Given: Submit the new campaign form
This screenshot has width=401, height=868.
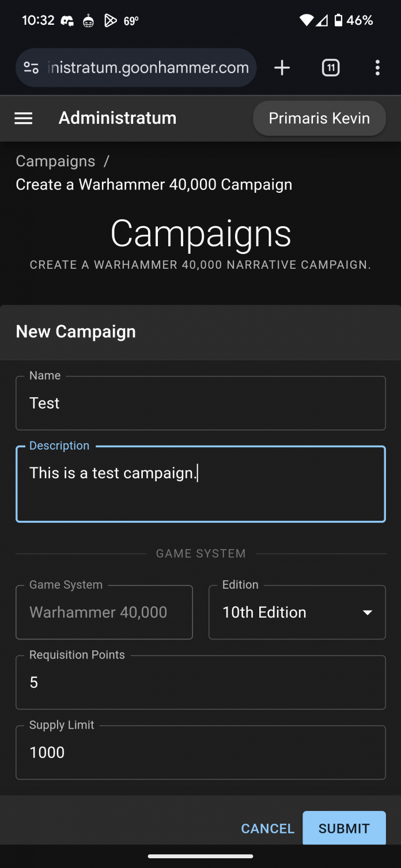Looking at the screenshot, I should point(344,828).
